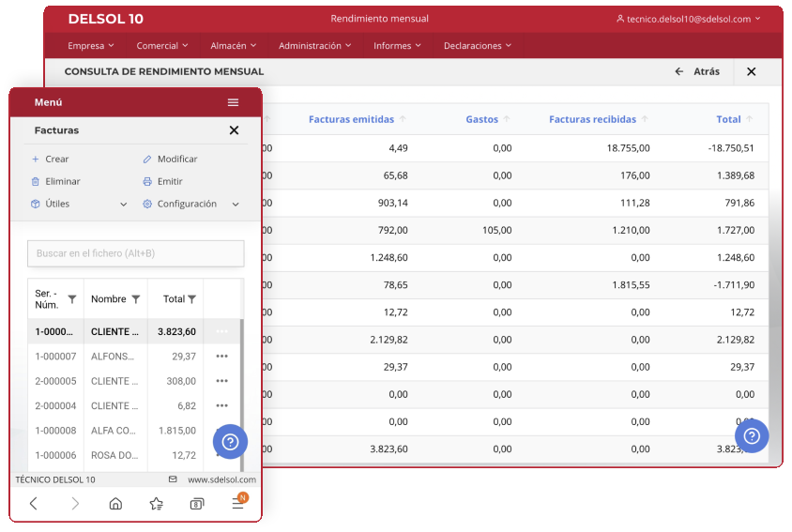Click the Buscar en el fichero search field
This screenshot has width=792, height=532.
[135, 253]
